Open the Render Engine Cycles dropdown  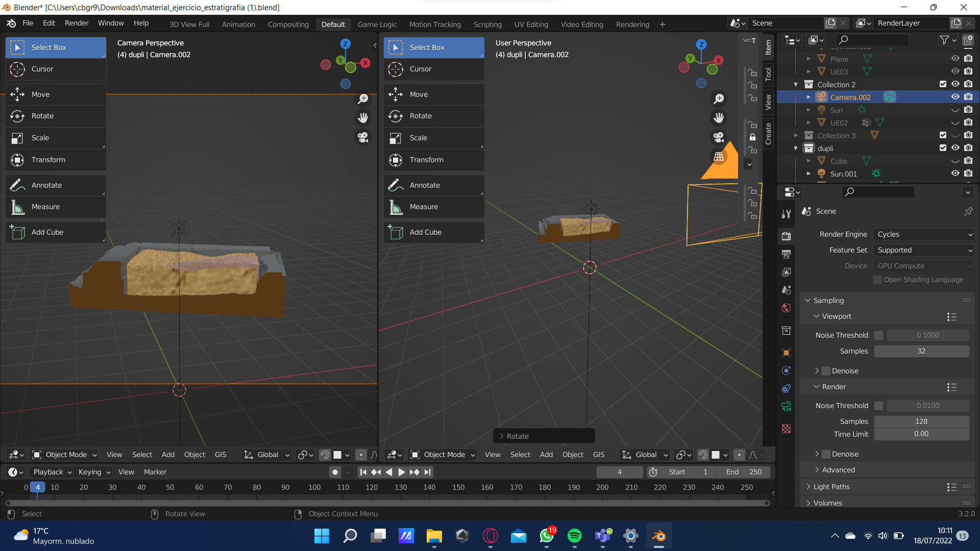[923, 234]
